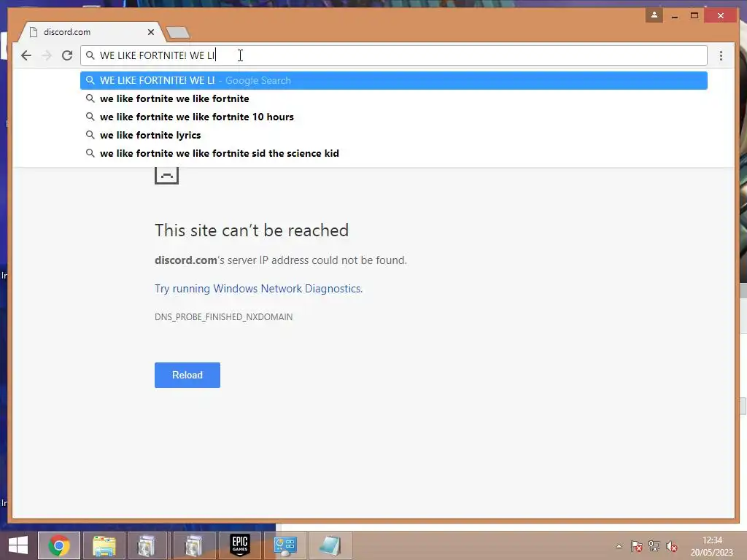The width and height of the screenshot is (747, 560).
Task: Open the Windows Start menu
Action: pos(18,545)
